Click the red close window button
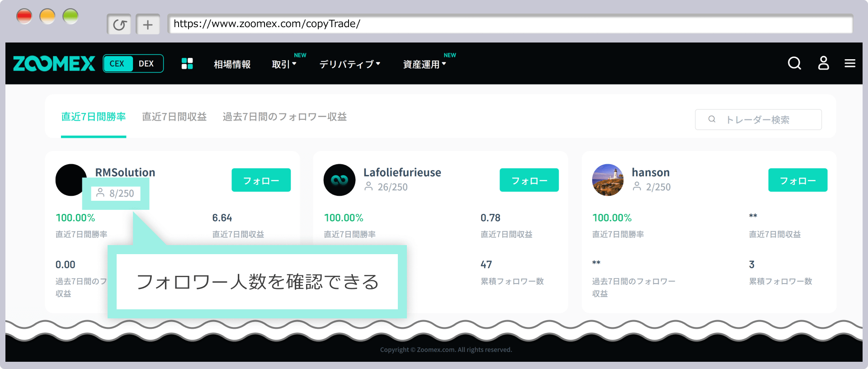Screen dimensions: 868x369 (24, 16)
